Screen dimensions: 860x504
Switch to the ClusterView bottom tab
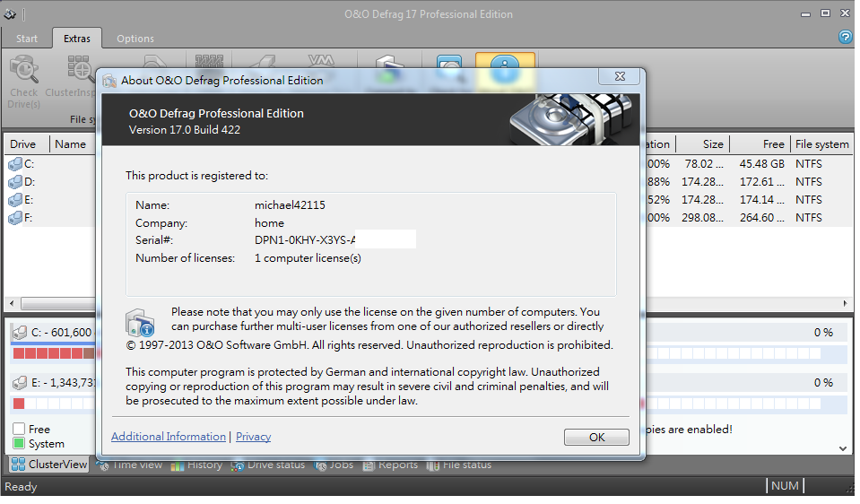49,465
